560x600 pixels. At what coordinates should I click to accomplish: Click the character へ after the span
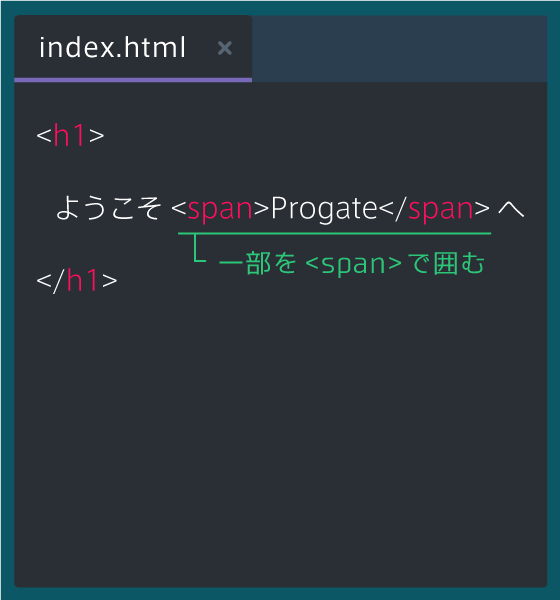point(511,209)
